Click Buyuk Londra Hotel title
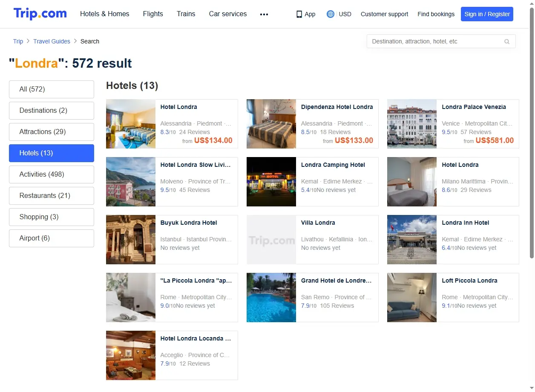Image resolution: width=535 pixels, height=392 pixels. (189, 223)
